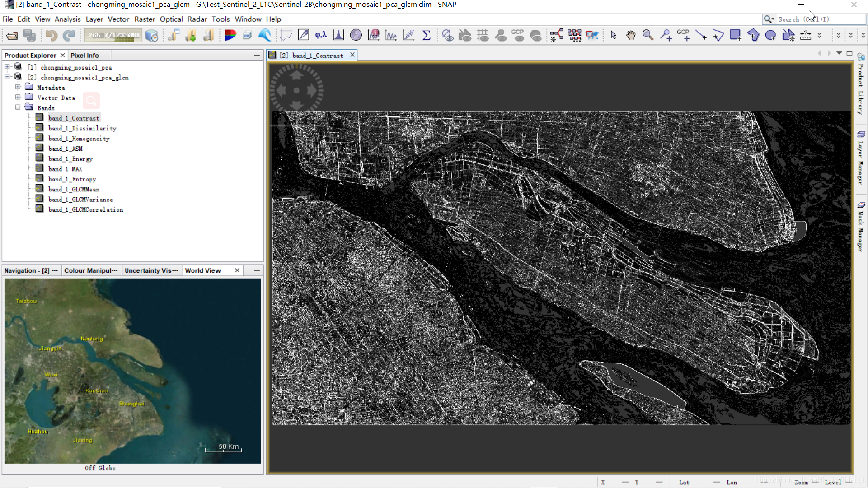Switch to Colour Manipulation panel tab
The width and height of the screenshot is (868, 488).
pyautogui.click(x=91, y=270)
